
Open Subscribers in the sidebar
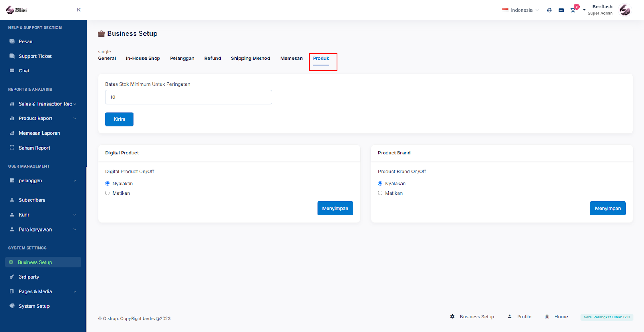(x=32, y=200)
